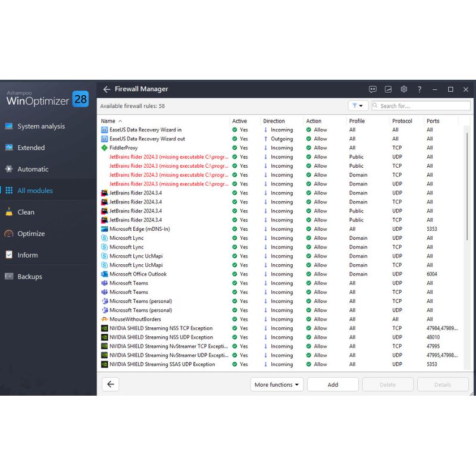This screenshot has width=476, height=476.
Task: Open All modules in the sidebar
Action: coord(35,191)
